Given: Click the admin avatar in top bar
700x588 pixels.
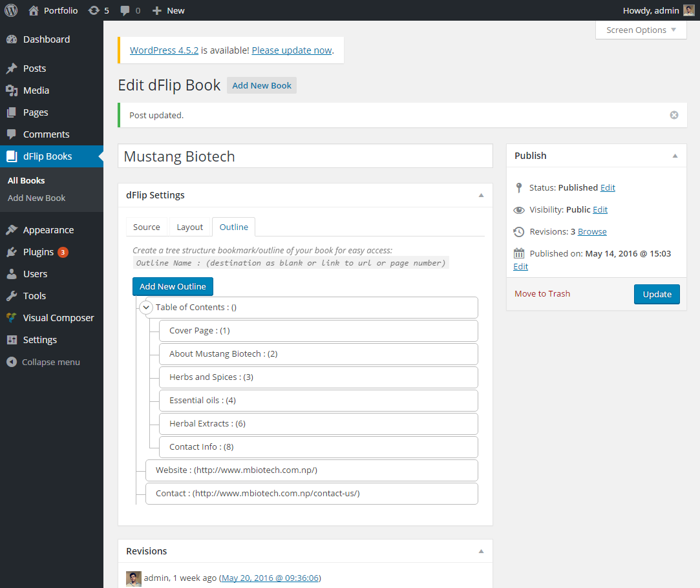Looking at the screenshot, I should (x=689, y=10).
